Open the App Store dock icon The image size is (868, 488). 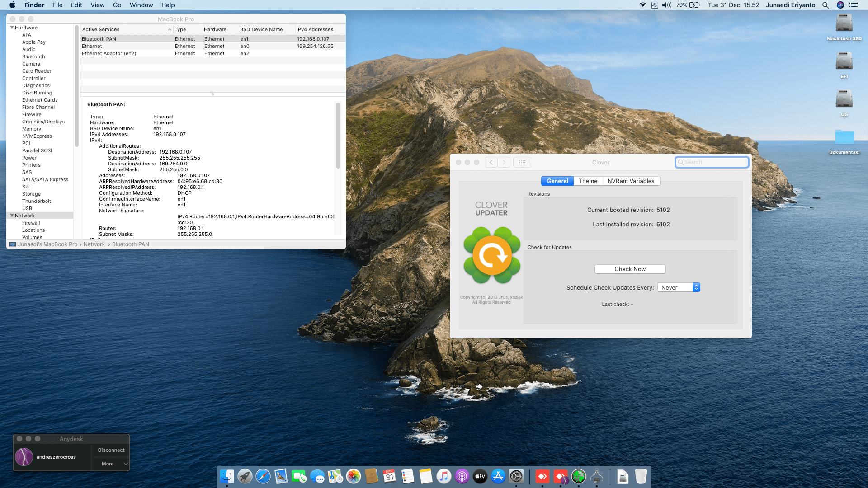tap(498, 476)
